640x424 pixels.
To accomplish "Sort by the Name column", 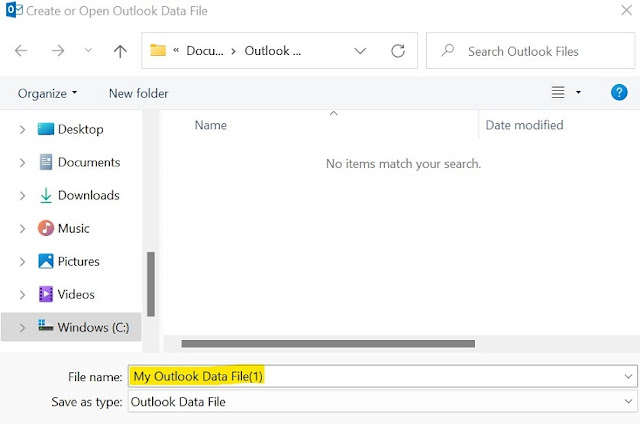I will [211, 125].
